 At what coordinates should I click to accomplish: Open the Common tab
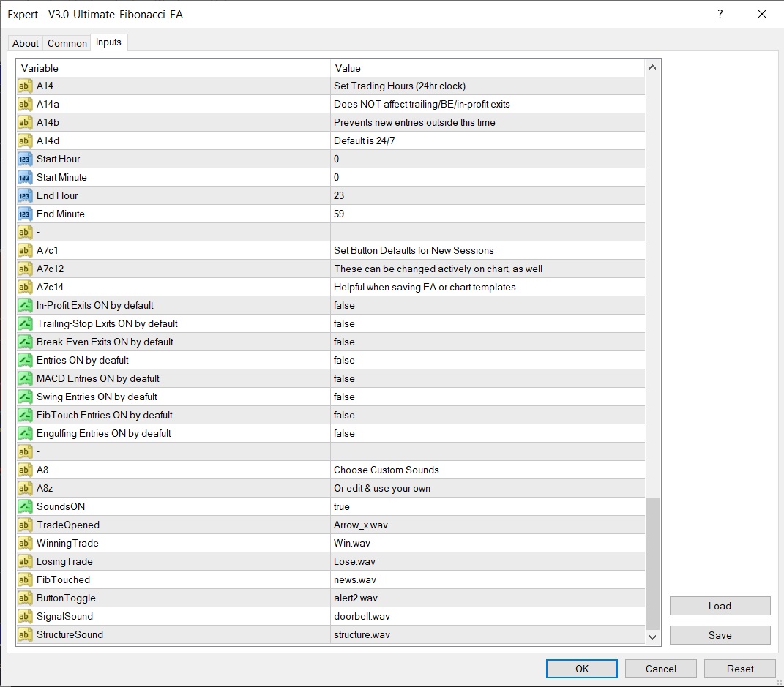(x=67, y=43)
